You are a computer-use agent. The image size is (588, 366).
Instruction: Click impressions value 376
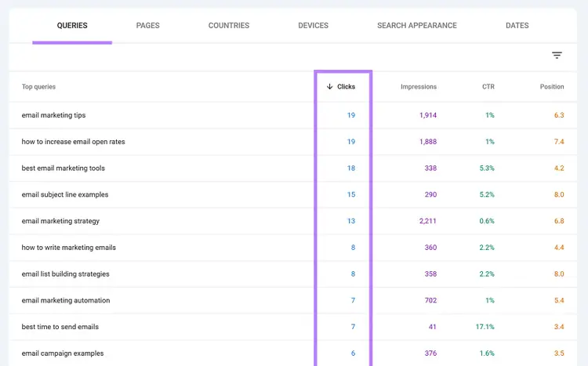coord(430,353)
